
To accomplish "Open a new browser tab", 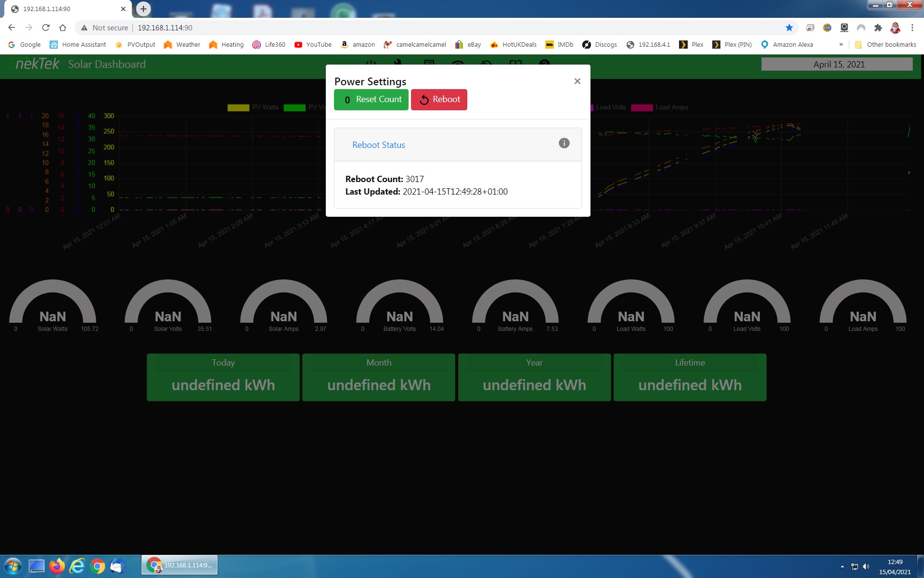I will [x=143, y=9].
